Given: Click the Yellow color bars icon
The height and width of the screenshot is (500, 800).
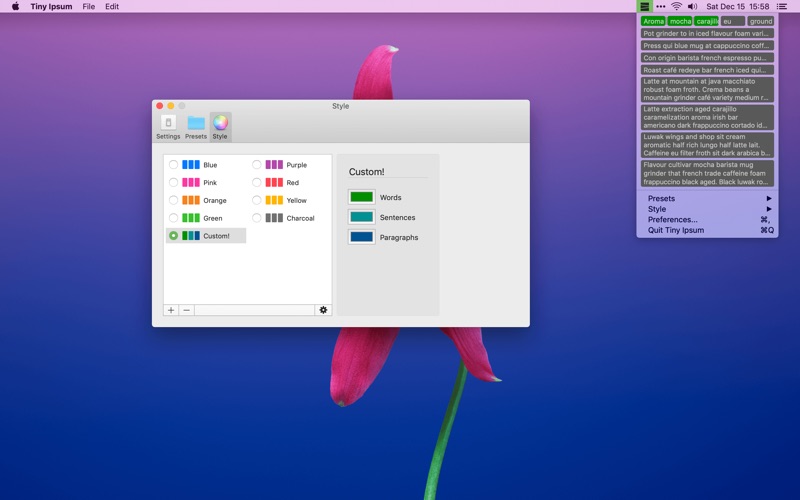Looking at the screenshot, I should [x=274, y=200].
